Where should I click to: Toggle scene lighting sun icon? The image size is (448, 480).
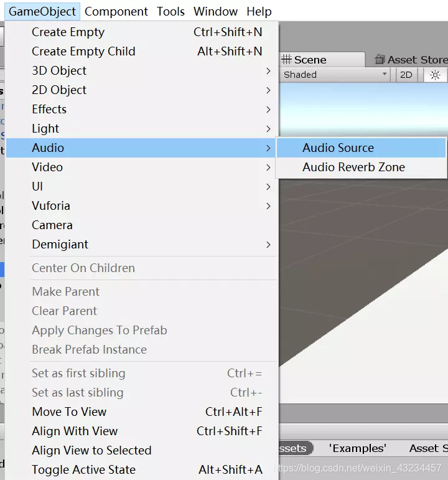coord(435,75)
